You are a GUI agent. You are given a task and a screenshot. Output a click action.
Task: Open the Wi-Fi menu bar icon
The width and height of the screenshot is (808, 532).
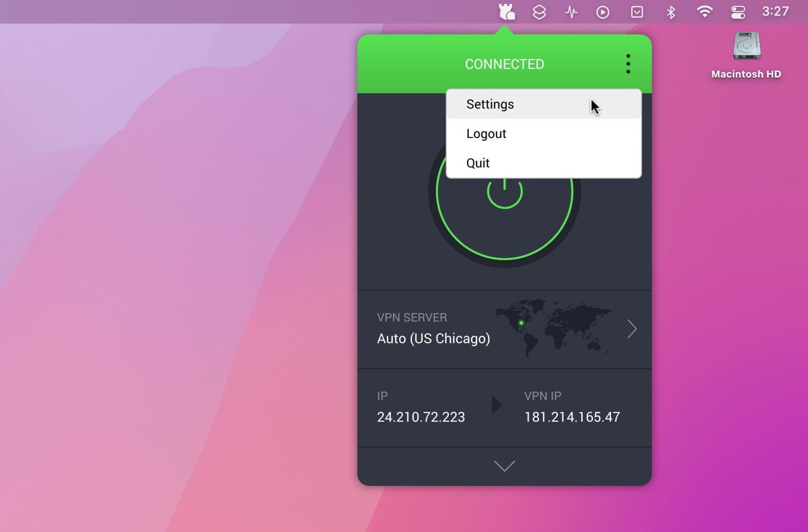click(x=704, y=12)
